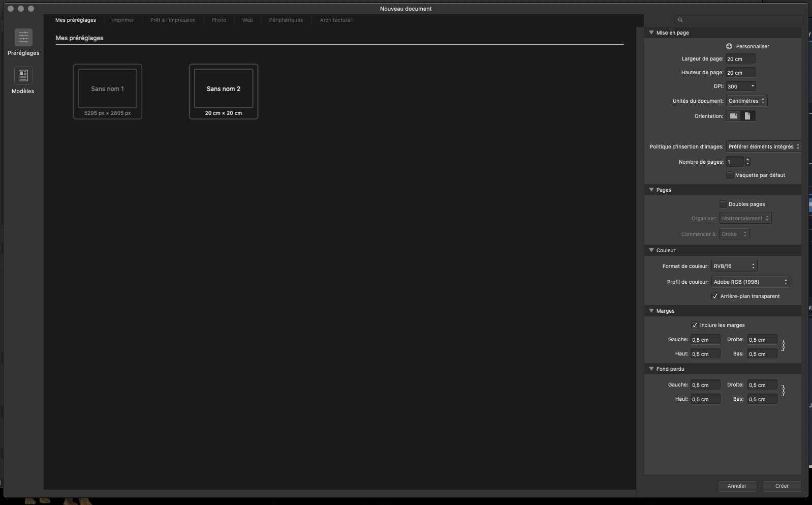This screenshot has width=812, height=505.
Task: Click the Personnaliser label
Action: coord(753,46)
